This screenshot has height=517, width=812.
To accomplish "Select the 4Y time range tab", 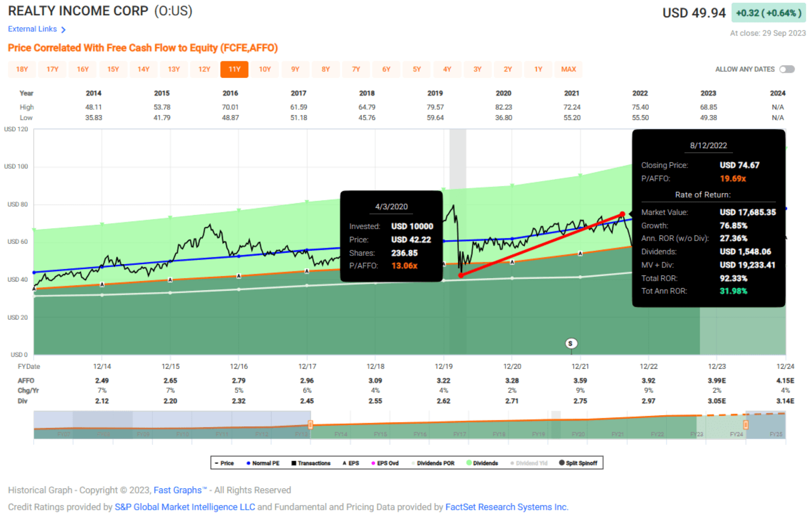I will [447, 69].
